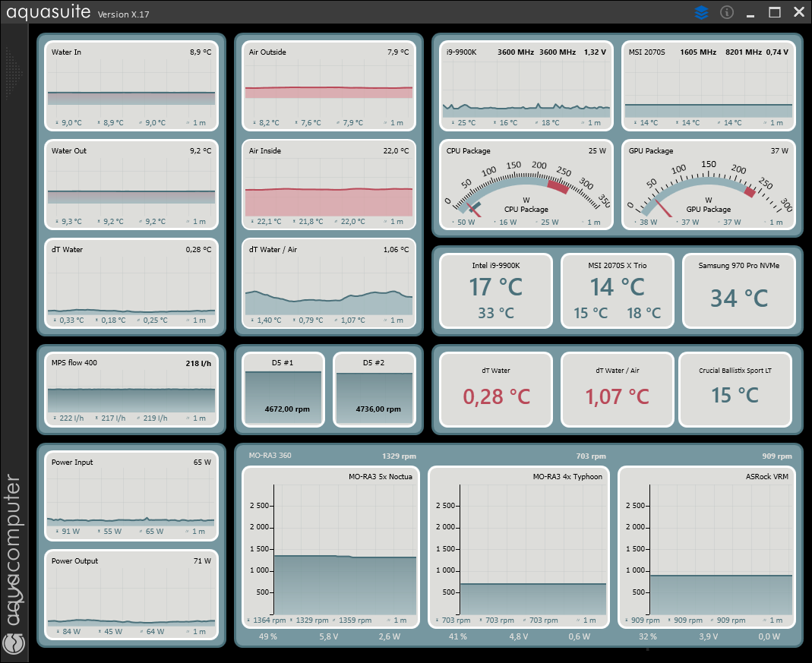Select the Air Inside temperature chart

(329, 185)
